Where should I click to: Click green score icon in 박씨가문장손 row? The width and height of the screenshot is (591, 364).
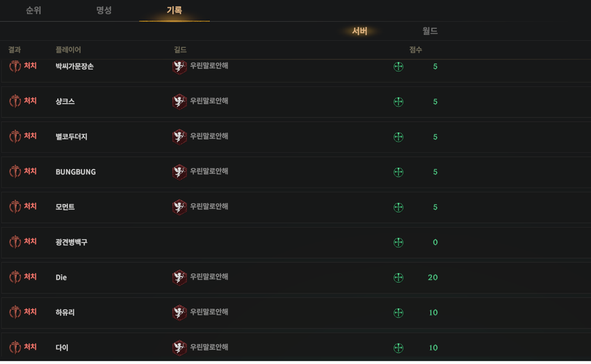click(398, 67)
